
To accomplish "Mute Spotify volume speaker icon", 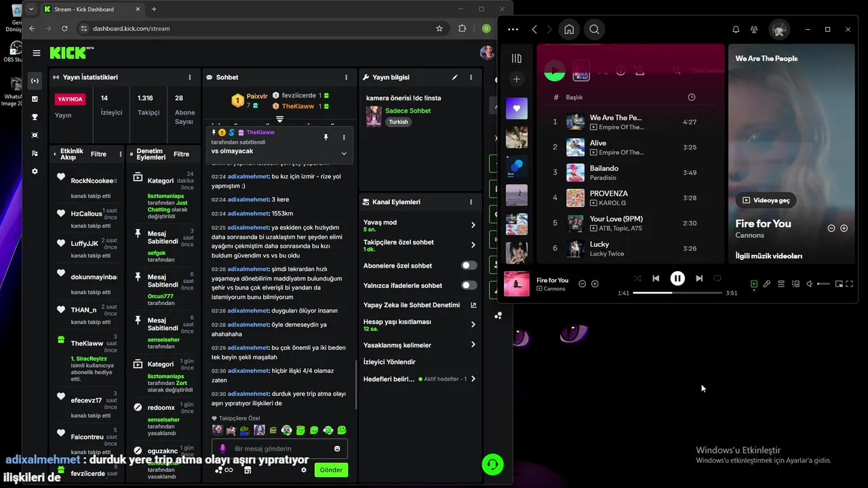I will pyautogui.click(x=809, y=284).
